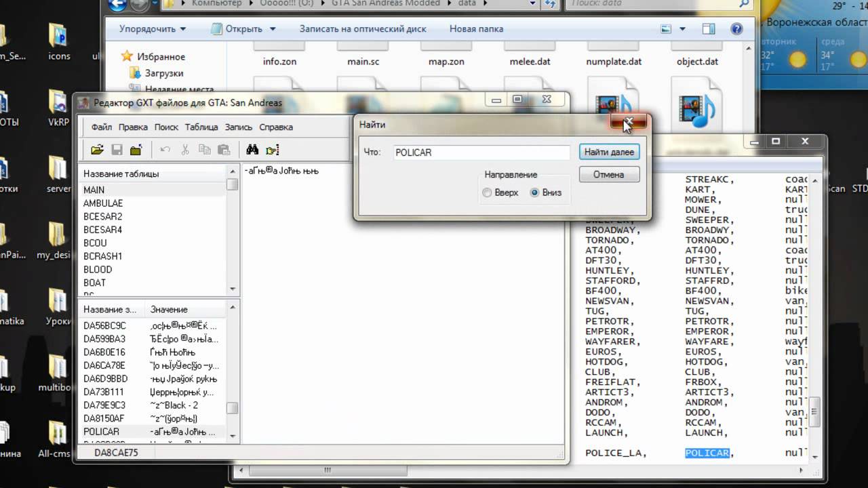
Task: Select the AMBULAE table
Action: click(x=153, y=203)
